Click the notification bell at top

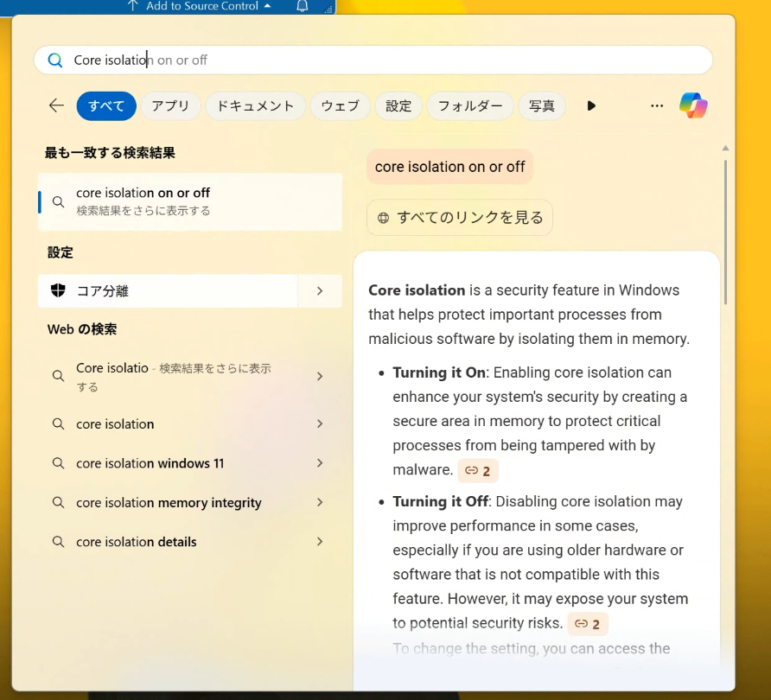coord(303,6)
